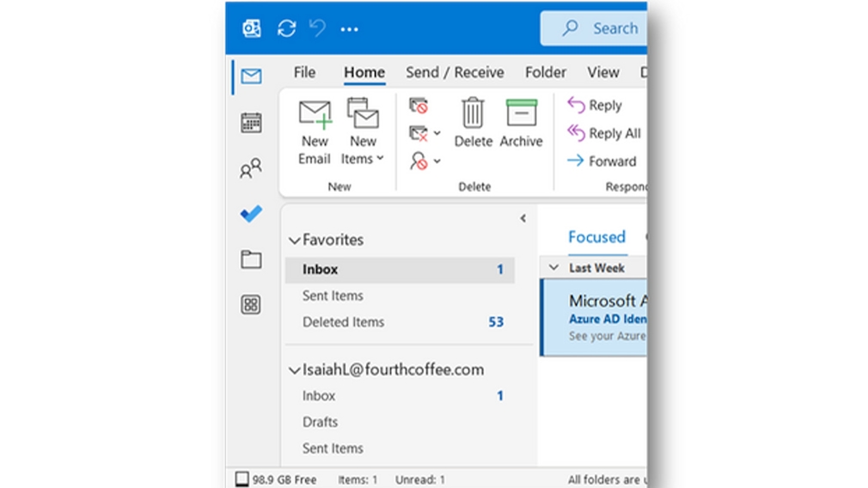Create a New Email
Image resolution: width=868 pixels, height=488 pixels.
pyautogui.click(x=315, y=132)
